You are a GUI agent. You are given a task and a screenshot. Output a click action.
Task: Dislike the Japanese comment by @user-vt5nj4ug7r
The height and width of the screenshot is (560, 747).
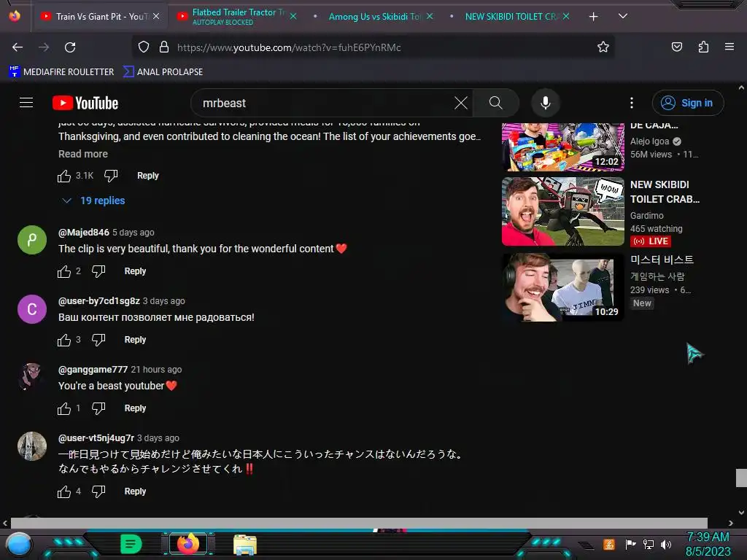point(98,491)
